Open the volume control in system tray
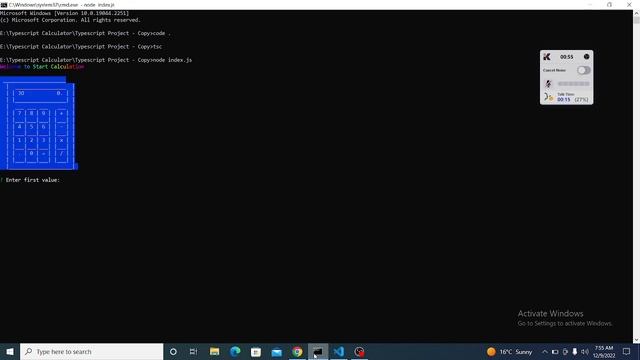 tap(584, 351)
